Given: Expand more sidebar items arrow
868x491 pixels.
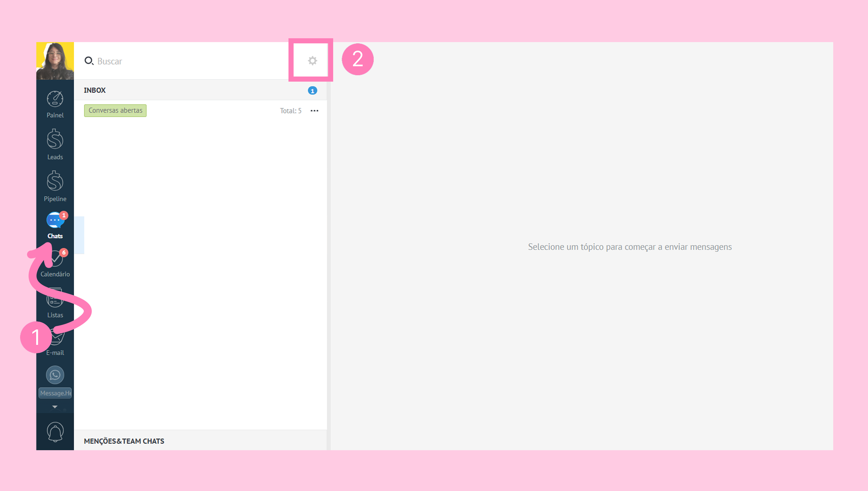Looking at the screenshot, I should tap(55, 407).
